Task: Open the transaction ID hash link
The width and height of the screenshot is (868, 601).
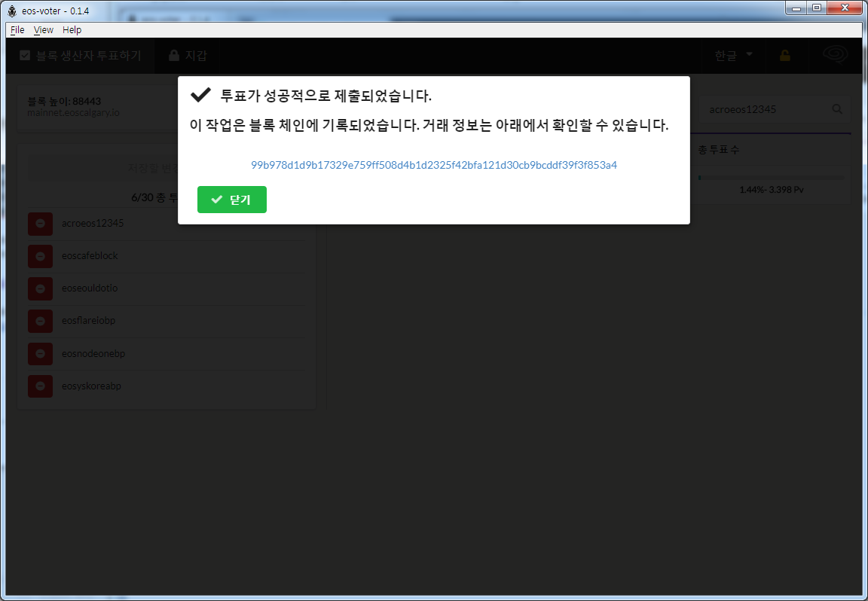Action: coord(433,165)
